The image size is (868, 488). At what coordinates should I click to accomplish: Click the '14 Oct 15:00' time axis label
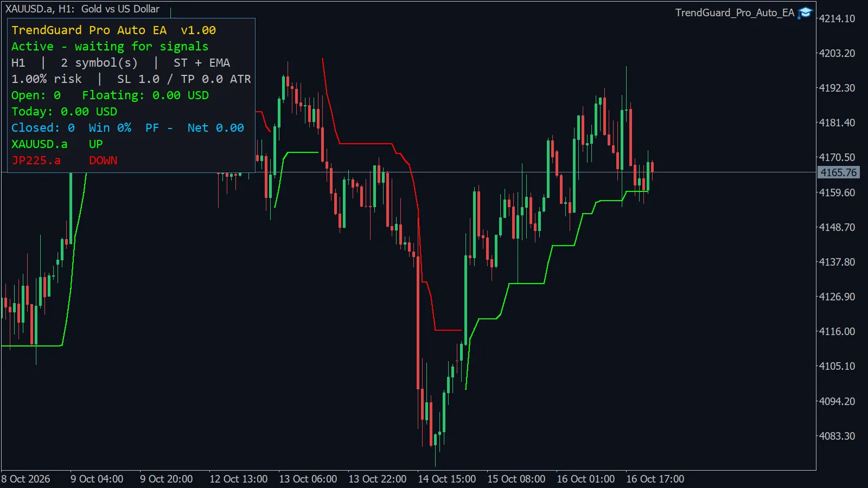point(447,479)
